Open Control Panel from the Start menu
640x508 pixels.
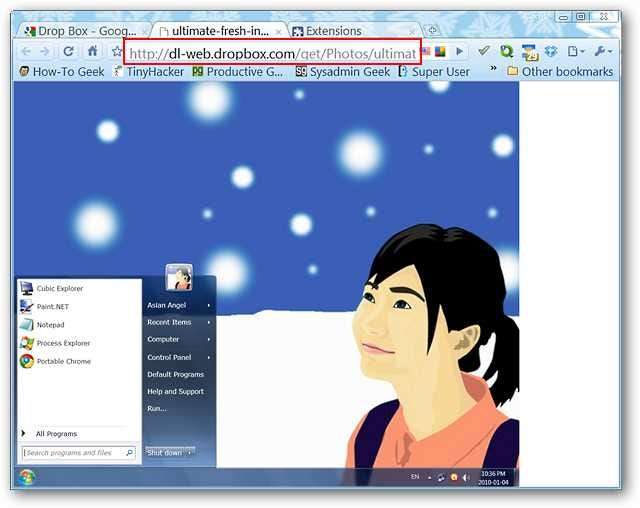tap(179, 357)
